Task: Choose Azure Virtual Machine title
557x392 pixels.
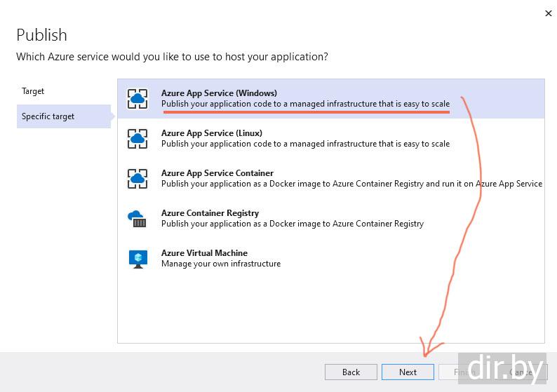Action: 204,253
